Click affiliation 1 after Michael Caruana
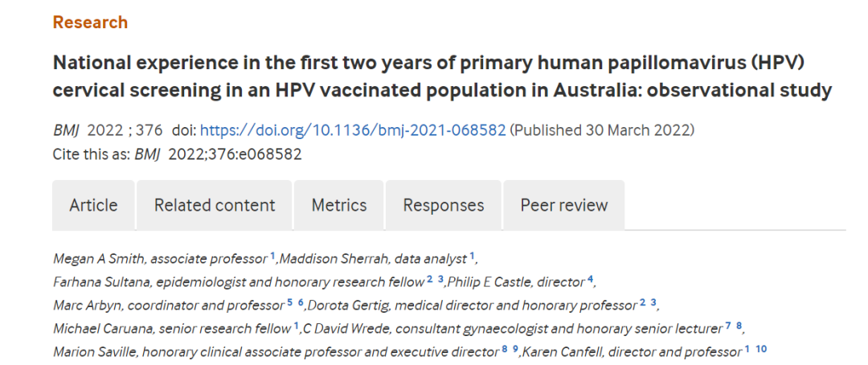This screenshot has height=365, width=868. click(x=297, y=327)
